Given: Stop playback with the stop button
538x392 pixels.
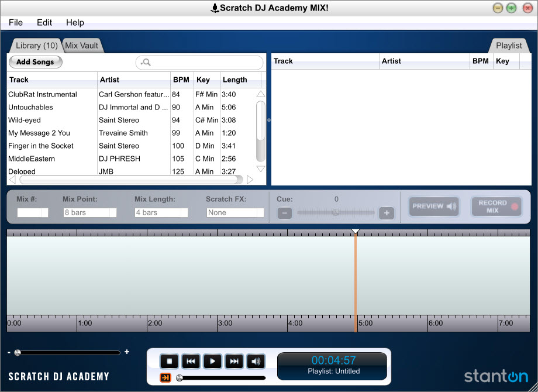Looking at the screenshot, I should coord(169,361).
